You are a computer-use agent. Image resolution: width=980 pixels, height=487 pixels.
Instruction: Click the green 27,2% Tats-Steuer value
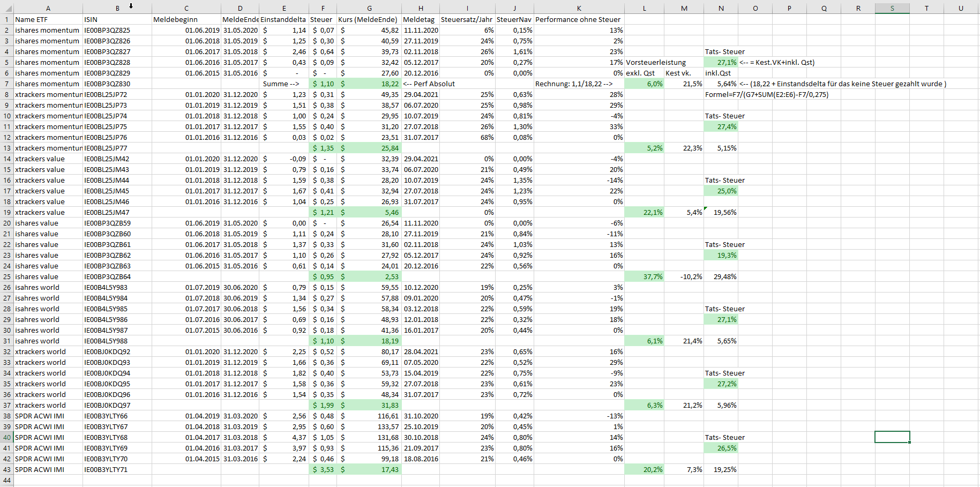point(721,384)
